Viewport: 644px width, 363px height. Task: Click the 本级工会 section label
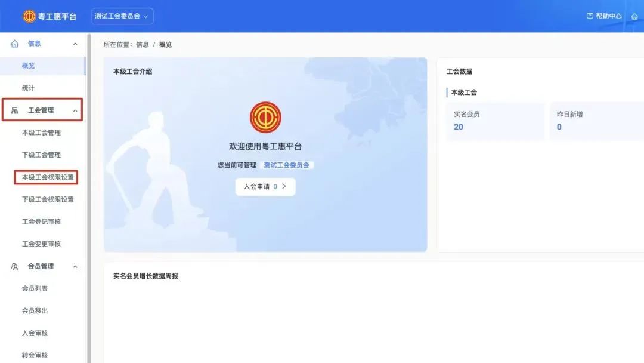[464, 93]
